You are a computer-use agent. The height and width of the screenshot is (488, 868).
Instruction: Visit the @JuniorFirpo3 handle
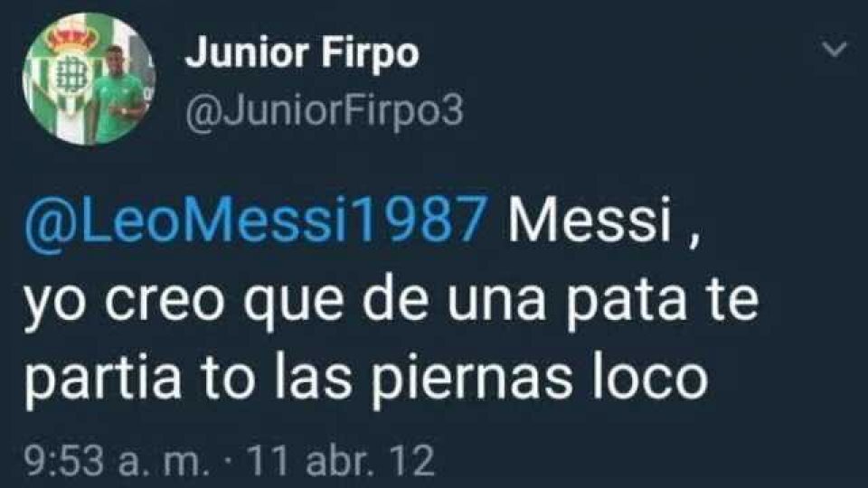pos(324,112)
